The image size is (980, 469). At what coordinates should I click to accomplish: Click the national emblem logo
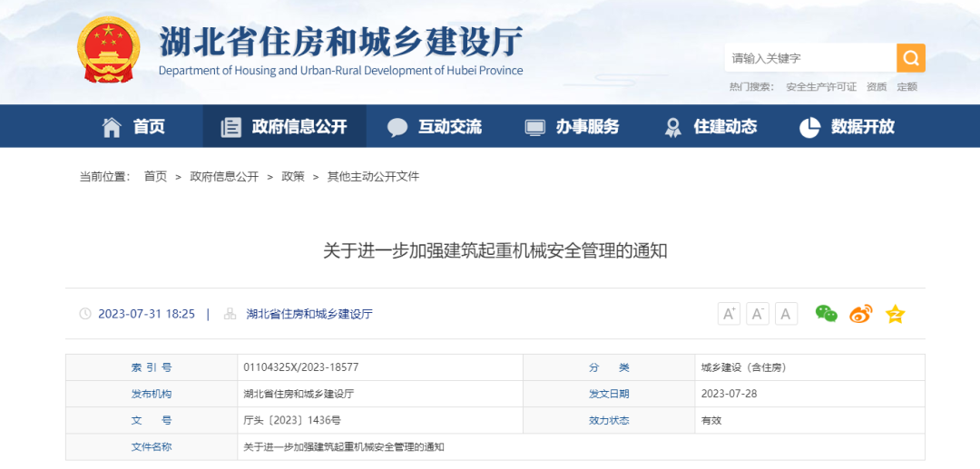(x=109, y=50)
